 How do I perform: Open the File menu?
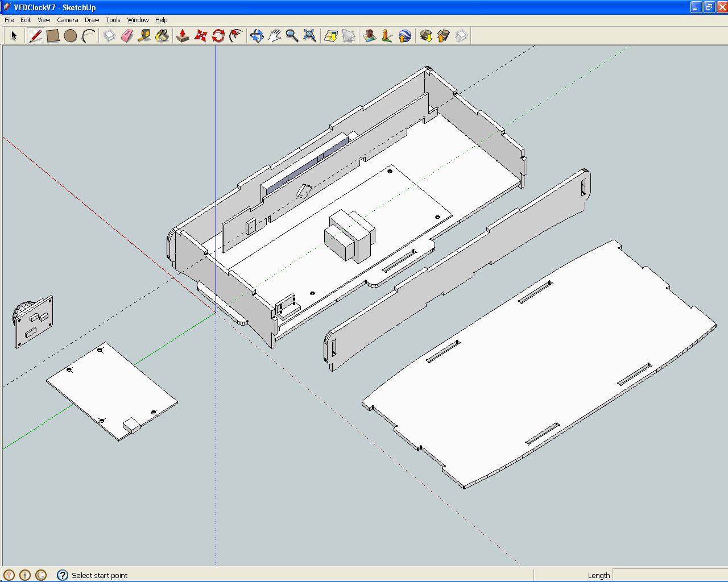(x=9, y=20)
